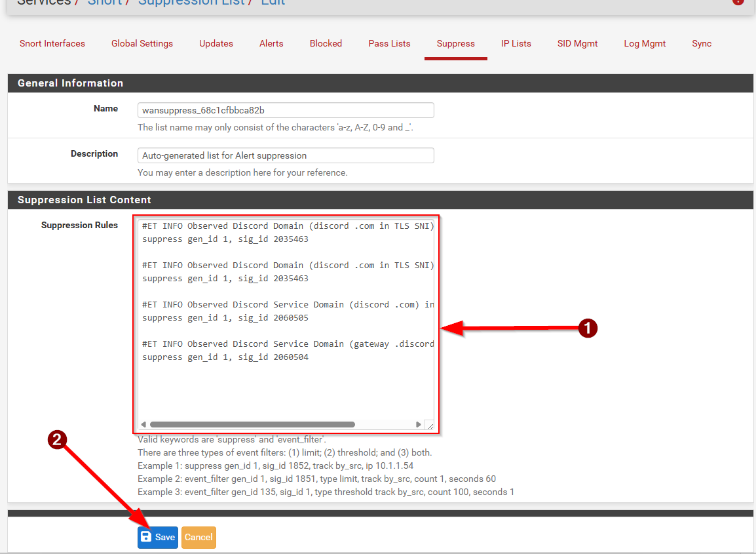The image size is (756, 554).
Task: Click inside the Suppression Rules text area
Action: [286, 387]
